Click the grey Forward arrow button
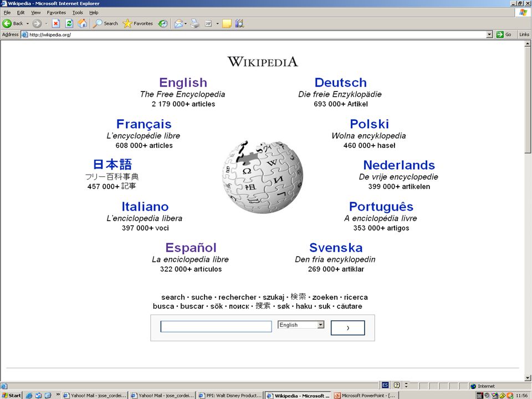This screenshot has width=532, height=399. 37,23
